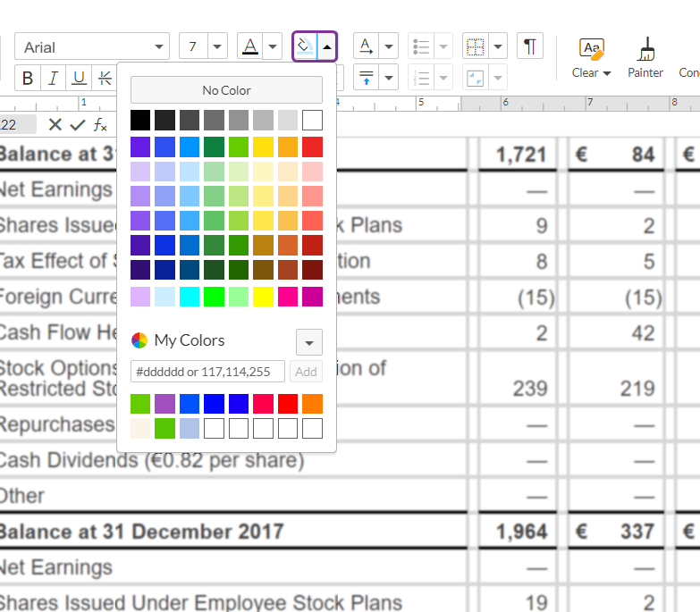Pick the purple swatch in My Colors
The image size is (700, 612).
coord(164,404)
